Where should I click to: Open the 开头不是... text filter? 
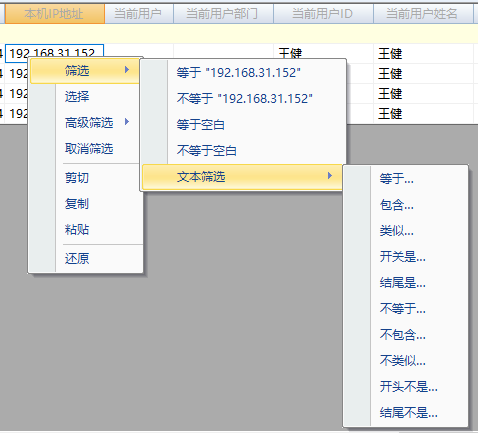pos(409,387)
